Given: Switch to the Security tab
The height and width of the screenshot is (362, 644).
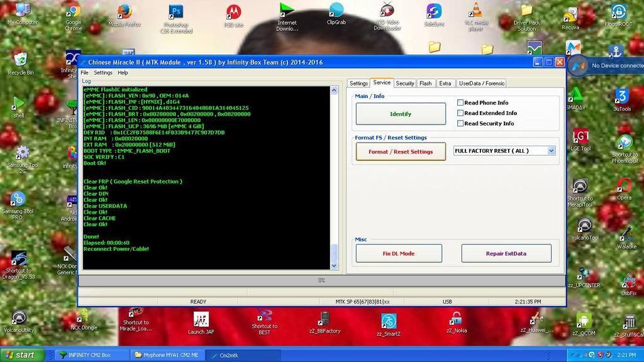Looking at the screenshot, I should coord(404,84).
